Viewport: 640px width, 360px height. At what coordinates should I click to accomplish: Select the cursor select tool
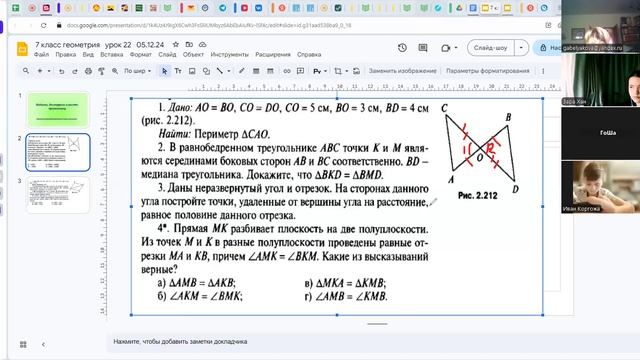[x=164, y=71]
